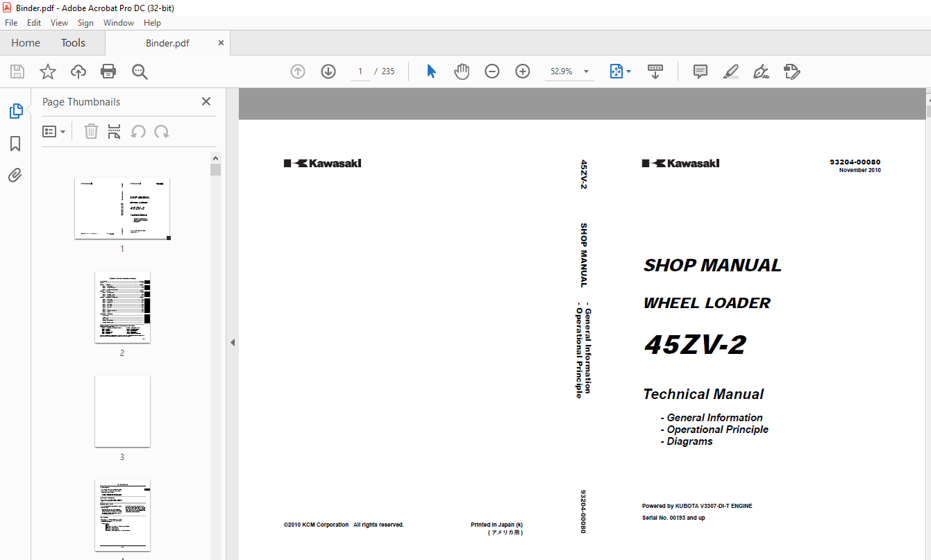Print the document using printer icon
The width and height of the screenshot is (931, 560).
coord(108,71)
